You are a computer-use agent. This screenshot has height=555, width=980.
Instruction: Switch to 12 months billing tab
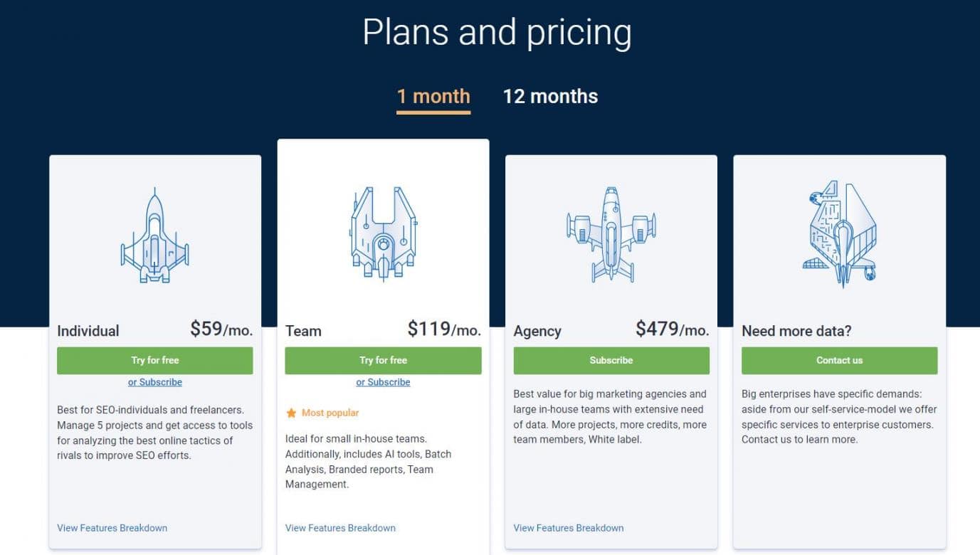pyautogui.click(x=550, y=97)
